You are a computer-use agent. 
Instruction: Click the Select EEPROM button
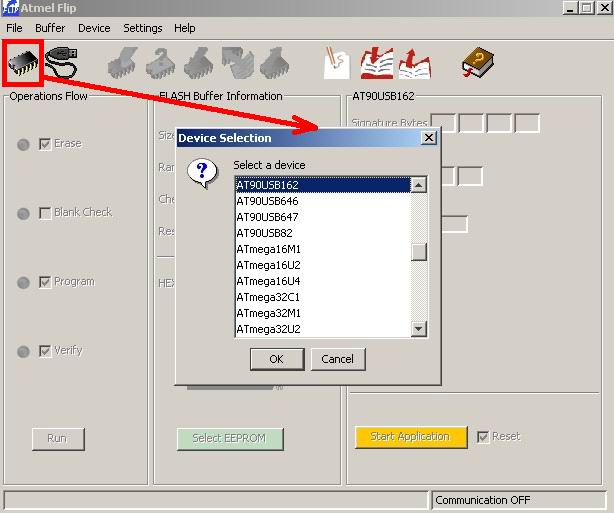point(230,439)
